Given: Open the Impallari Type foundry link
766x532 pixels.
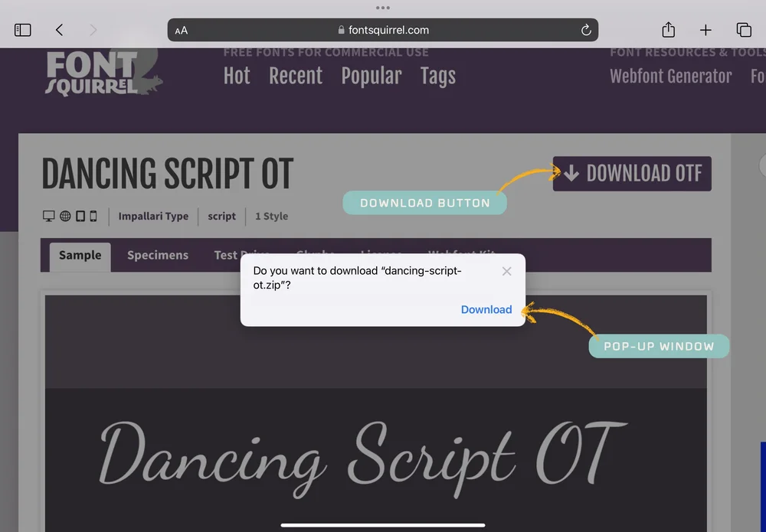Looking at the screenshot, I should [153, 216].
